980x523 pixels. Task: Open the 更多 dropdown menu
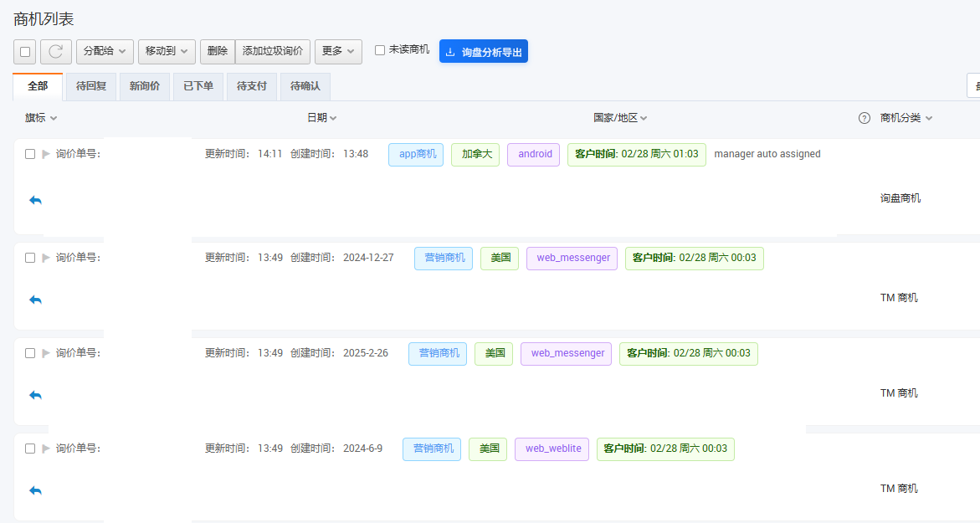pyautogui.click(x=338, y=52)
